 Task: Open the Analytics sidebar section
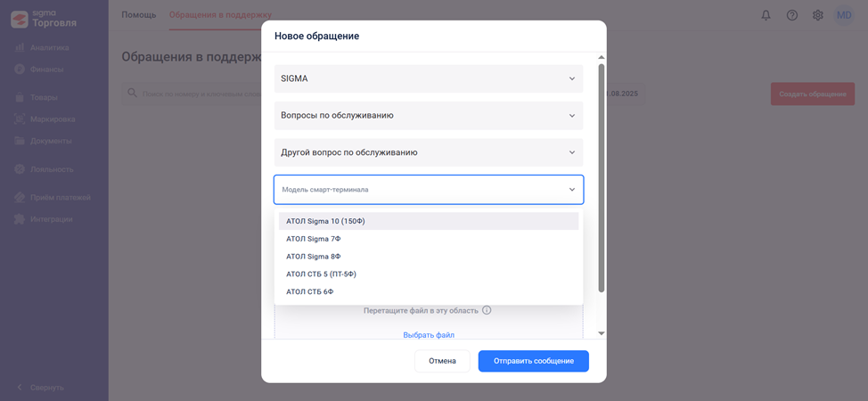[49, 47]
